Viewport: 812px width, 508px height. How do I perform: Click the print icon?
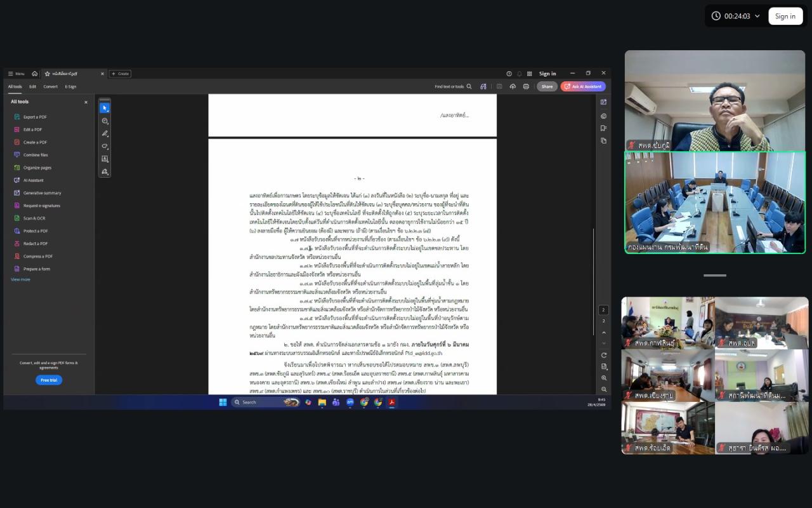526,86
